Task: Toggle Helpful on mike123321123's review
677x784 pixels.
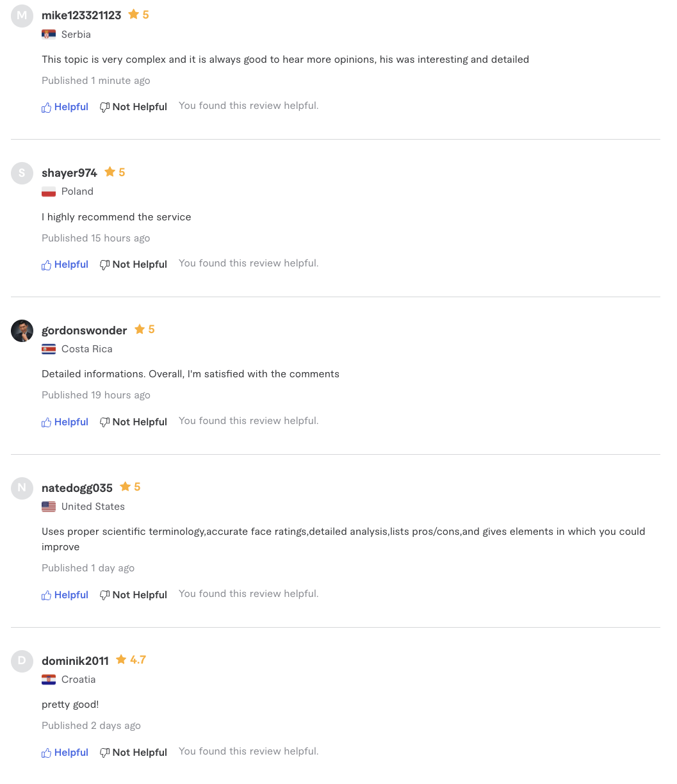Action: click(65, 107)
